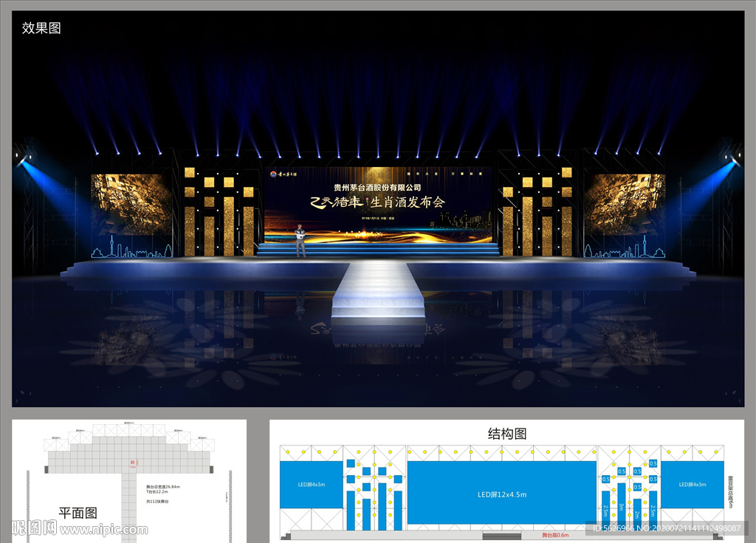This screenshot has height=543, width=756.
Task: Click the dark step block under 结构图 stage
Action: click(502, 536)
